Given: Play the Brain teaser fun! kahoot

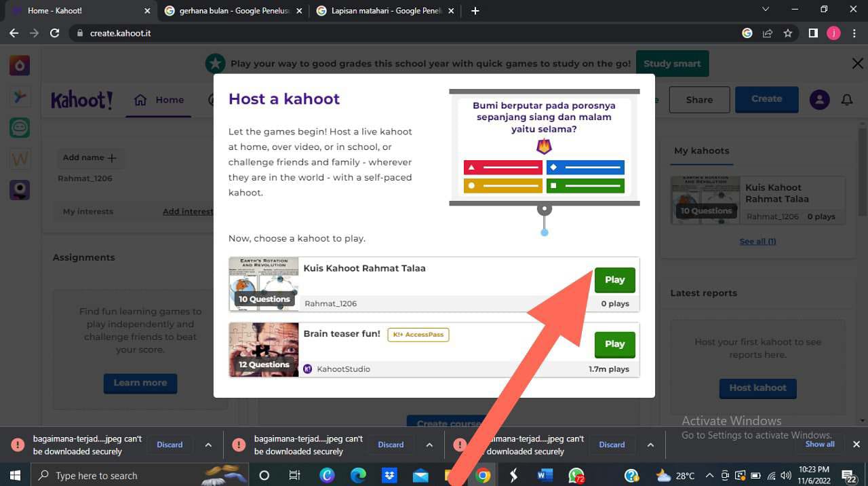Looking at the screenshot, I should (x=615, y=344).
